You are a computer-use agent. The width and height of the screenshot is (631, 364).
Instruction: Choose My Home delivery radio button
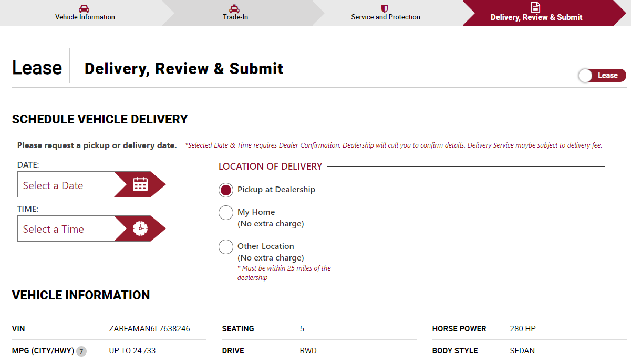pos(226,213)
